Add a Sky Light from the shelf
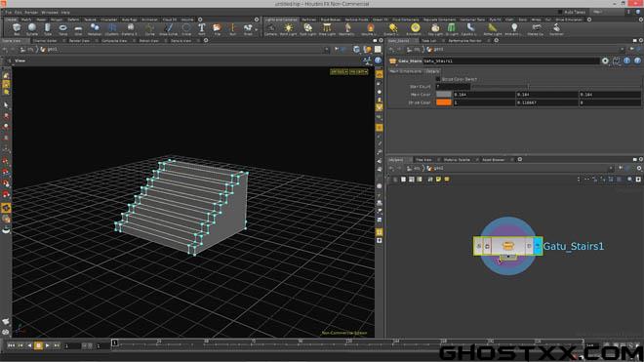The image size is (644, 362). (435, 28)
